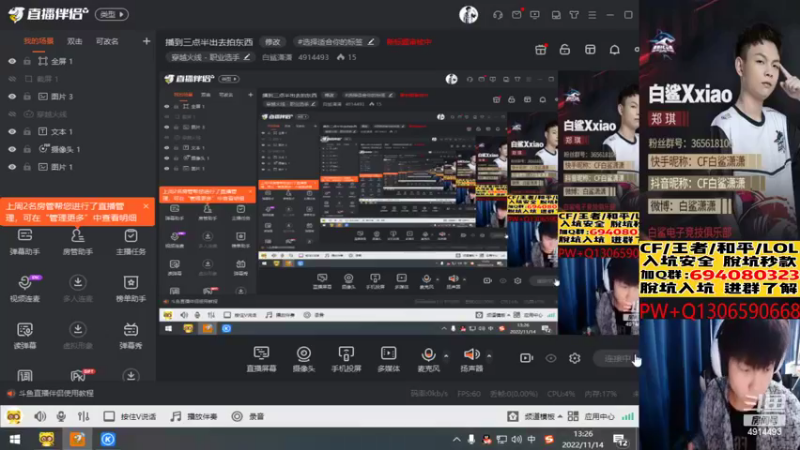Screen dimensions: 800x450
Task: Open 榜单助手 tool
Action: pos(131,289)
